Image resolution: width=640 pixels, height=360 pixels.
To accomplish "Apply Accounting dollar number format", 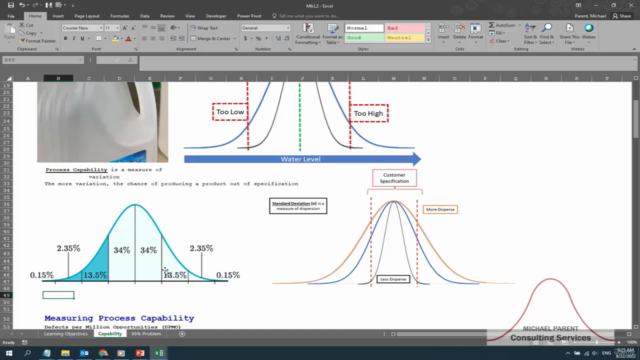I will click(x=245, y=38).
